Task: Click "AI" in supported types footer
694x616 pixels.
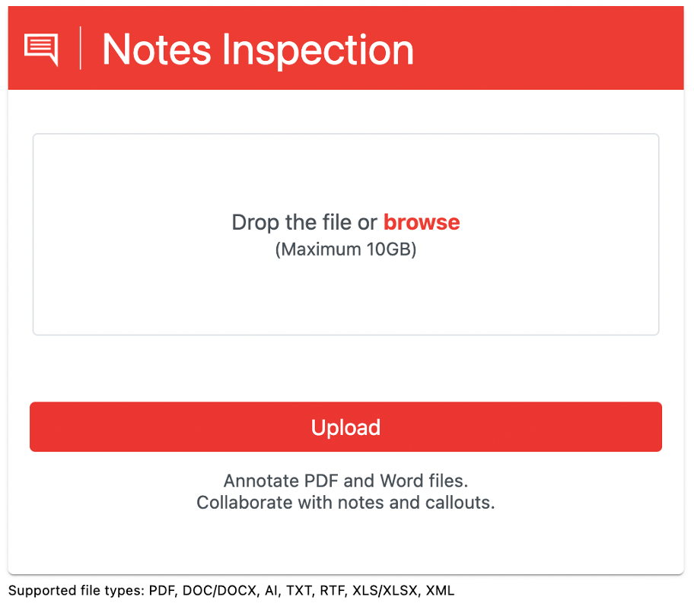Action: click(x=270, y=590)
